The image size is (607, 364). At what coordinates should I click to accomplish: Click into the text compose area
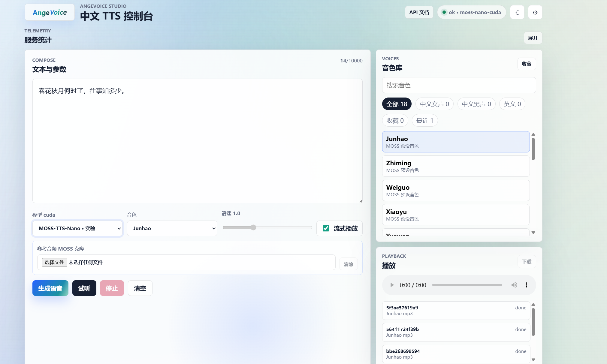tap(197, 141)
